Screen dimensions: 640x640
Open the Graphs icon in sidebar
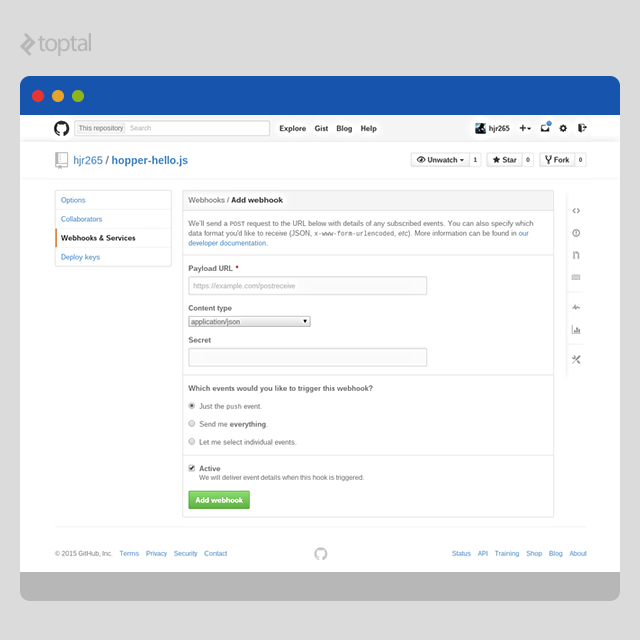point(576,329)
